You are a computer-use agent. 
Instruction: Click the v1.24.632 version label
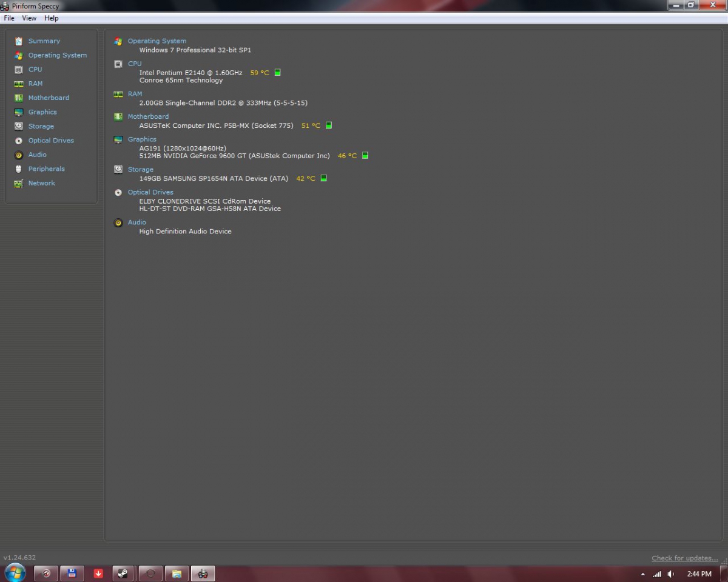coord(19,558)
